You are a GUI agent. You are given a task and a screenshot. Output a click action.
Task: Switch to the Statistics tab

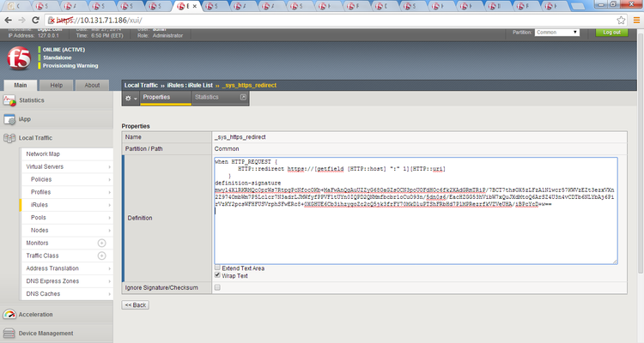pos(207,97)
